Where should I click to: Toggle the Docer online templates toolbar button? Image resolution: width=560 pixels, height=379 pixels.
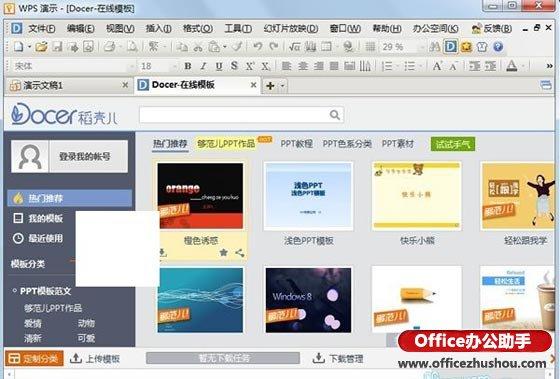pos(450,46)
